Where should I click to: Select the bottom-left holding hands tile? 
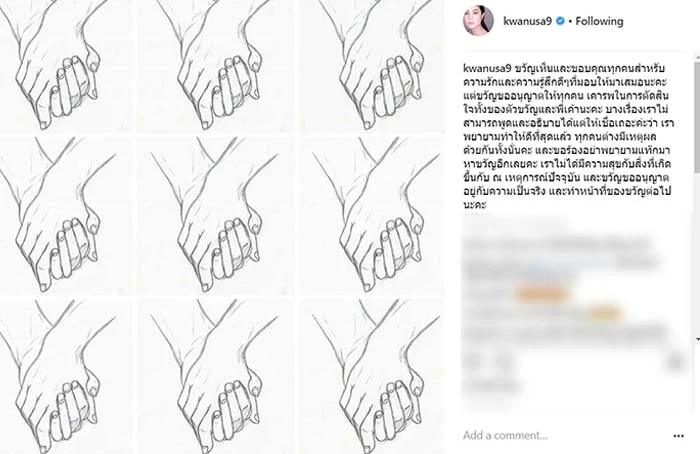click(x=65, y=376)
